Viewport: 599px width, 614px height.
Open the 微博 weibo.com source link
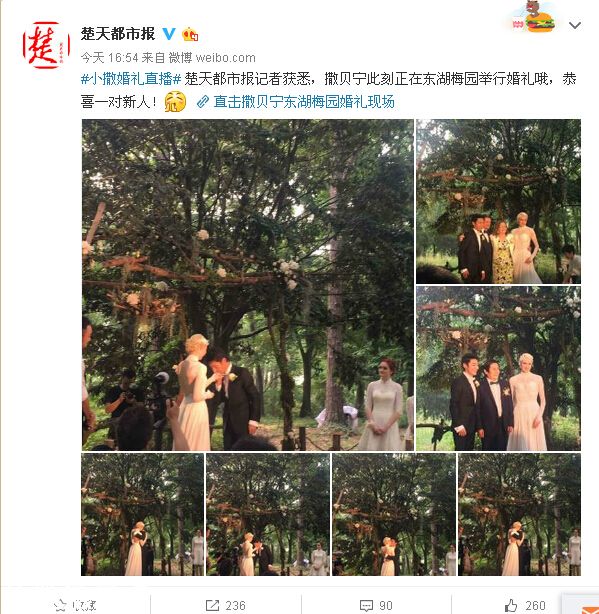[x=212, y=58]
